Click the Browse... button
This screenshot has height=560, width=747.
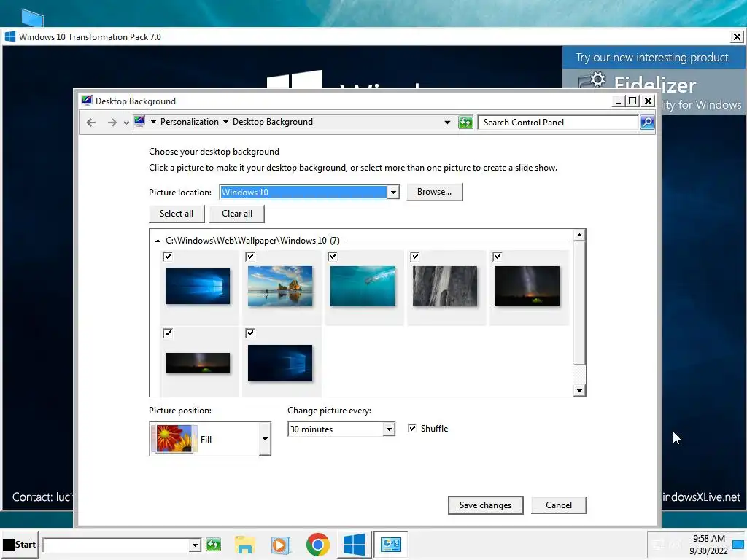435,192
